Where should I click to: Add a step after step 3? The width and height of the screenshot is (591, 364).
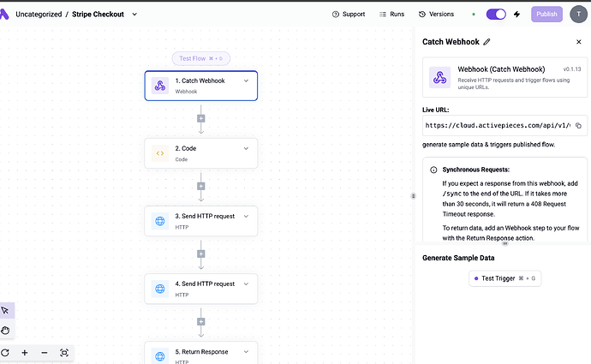[x=201, y=254]
